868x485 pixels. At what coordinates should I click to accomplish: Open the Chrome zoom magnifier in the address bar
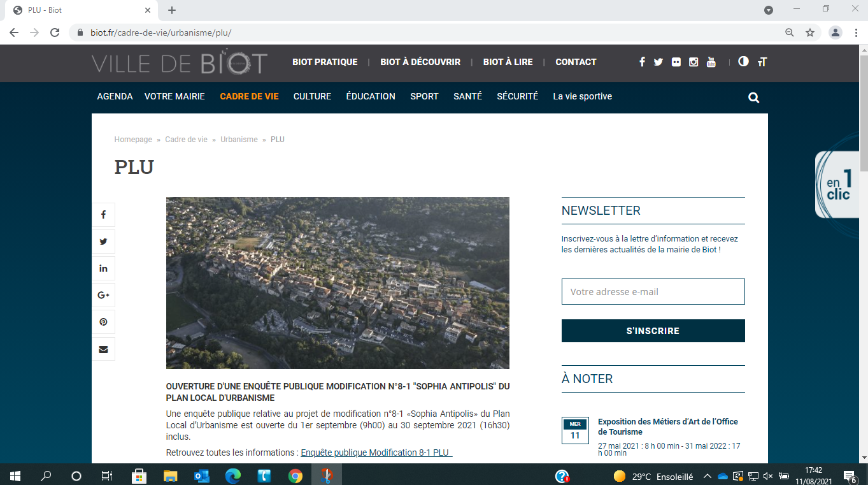(x=790, y=33)
